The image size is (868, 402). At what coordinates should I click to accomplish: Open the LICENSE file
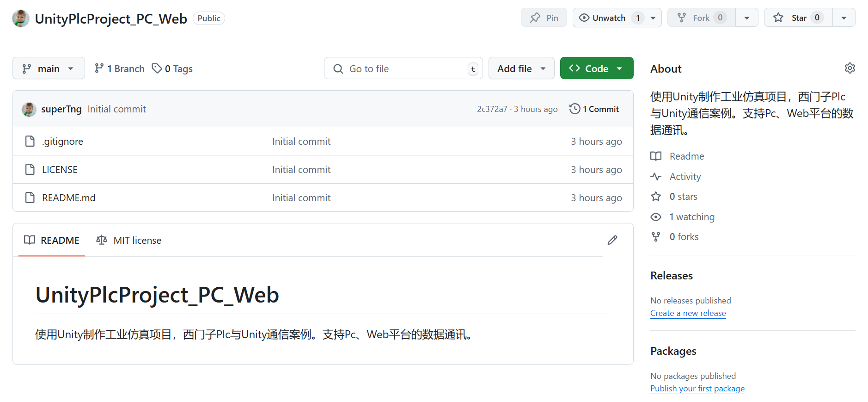(60, 170)
